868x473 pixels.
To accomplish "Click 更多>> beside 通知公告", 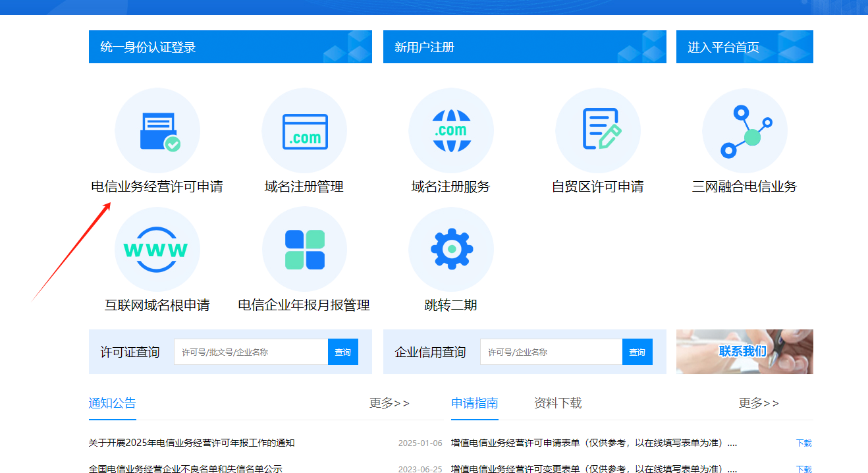I will (x=389, y=403).
